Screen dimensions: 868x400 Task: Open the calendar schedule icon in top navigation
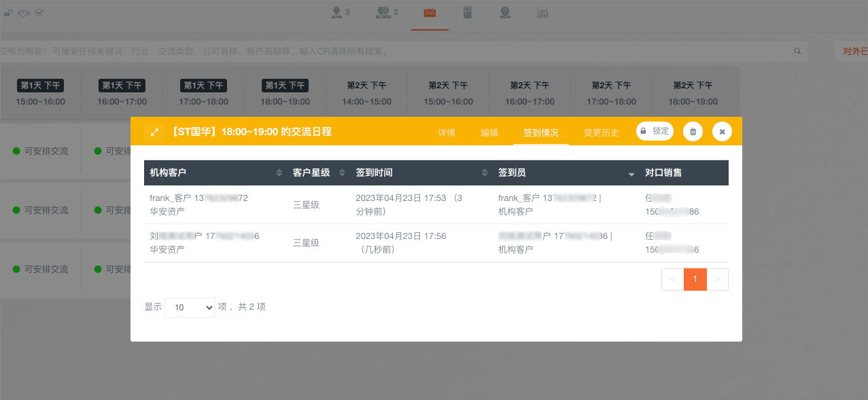pos(430,13)
